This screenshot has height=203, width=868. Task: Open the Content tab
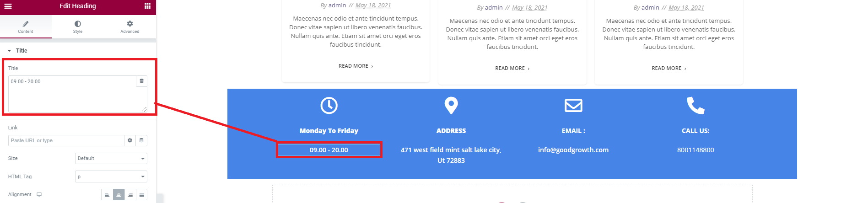point(26,27)
